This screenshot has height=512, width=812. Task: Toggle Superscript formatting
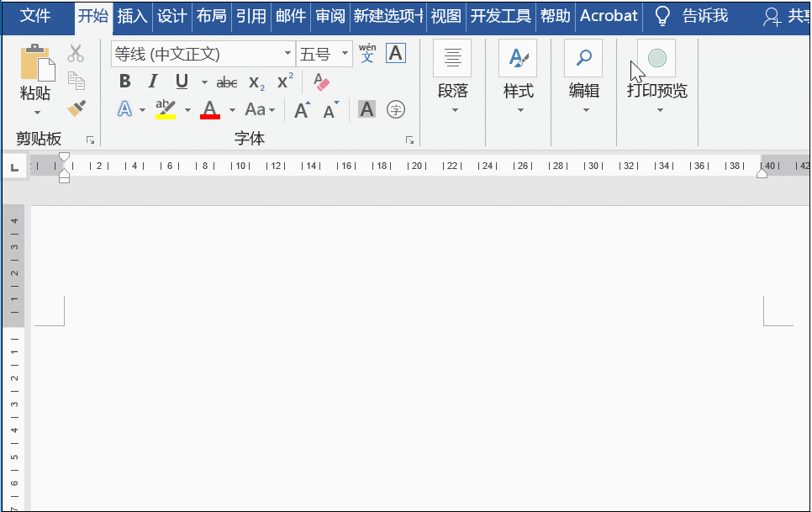click(285, 81)
